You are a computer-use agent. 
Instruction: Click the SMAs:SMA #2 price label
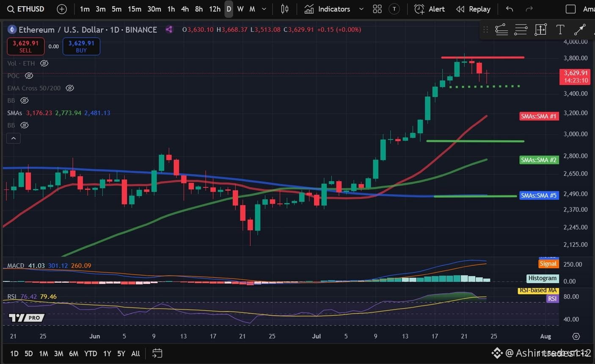(539, 160)
